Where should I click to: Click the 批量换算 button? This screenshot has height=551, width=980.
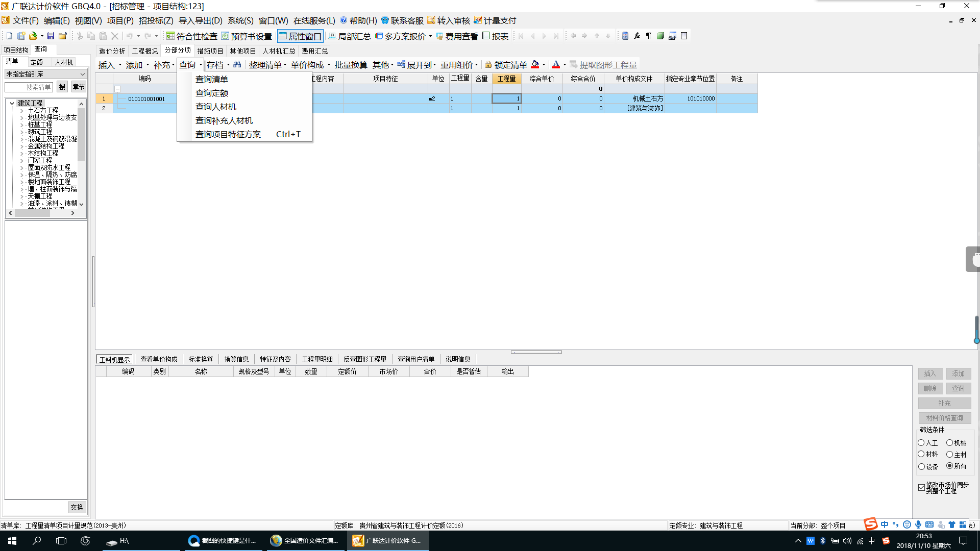tap(351, 65)
